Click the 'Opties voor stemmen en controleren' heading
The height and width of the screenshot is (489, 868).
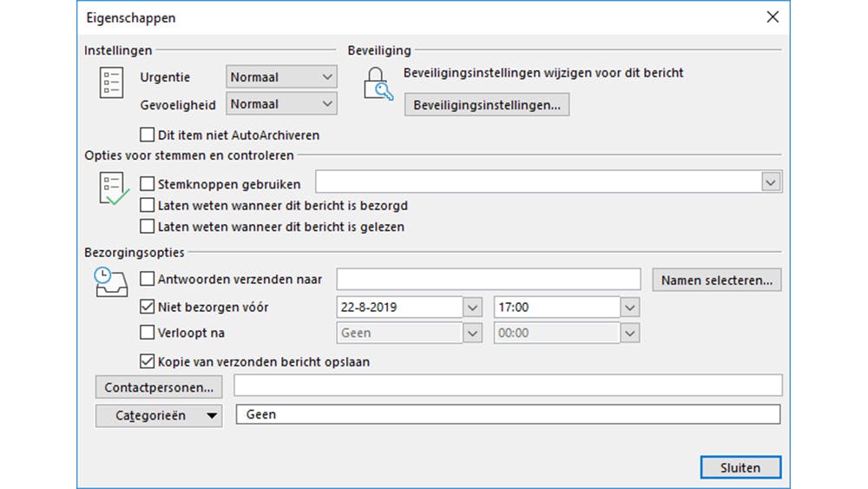click(189, 155)
